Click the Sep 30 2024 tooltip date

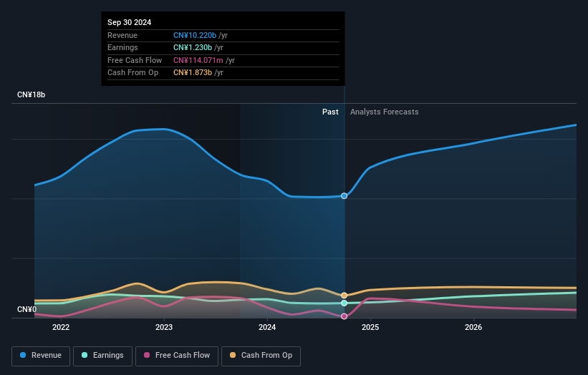pyautogui.click(x=130, y=22)
